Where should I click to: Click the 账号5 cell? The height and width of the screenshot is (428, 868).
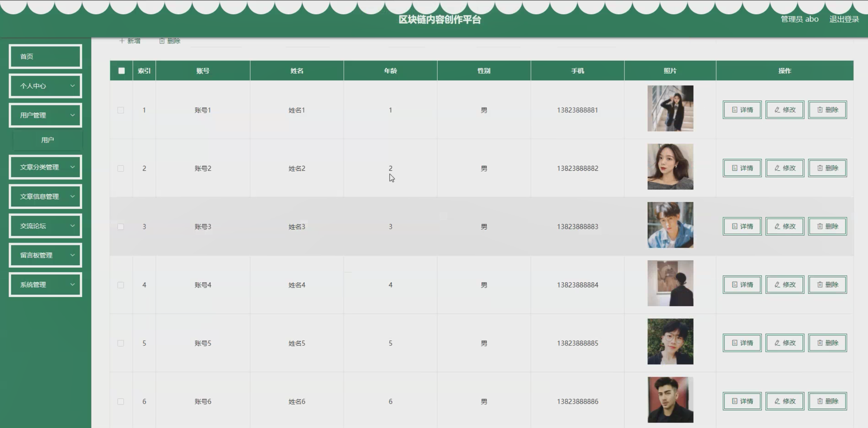coord(203,343)
